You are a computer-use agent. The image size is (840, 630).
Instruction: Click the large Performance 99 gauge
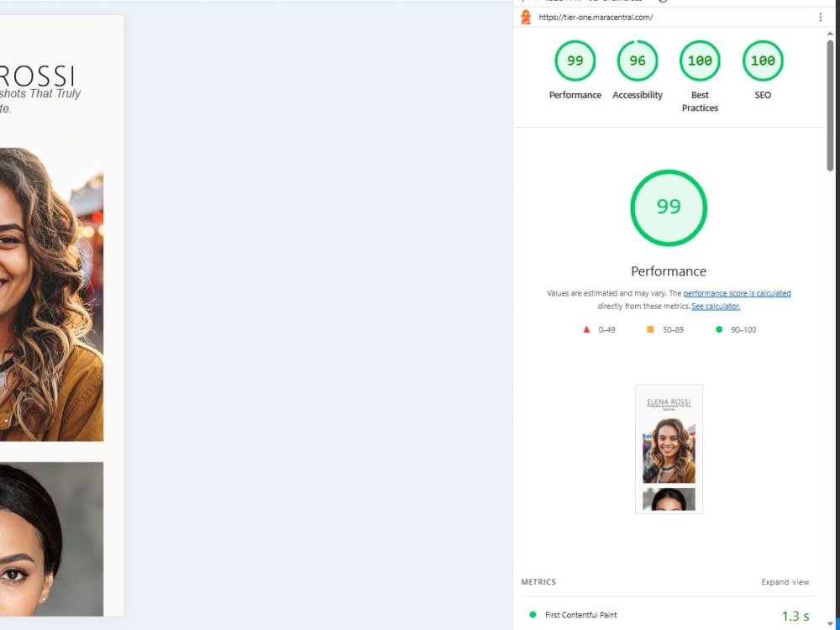(x=669, y=207)
